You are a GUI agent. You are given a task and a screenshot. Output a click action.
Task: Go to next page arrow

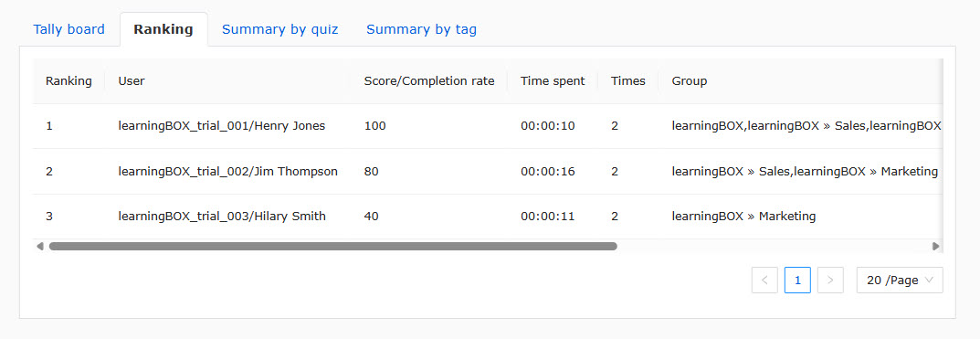coord(830,281)
